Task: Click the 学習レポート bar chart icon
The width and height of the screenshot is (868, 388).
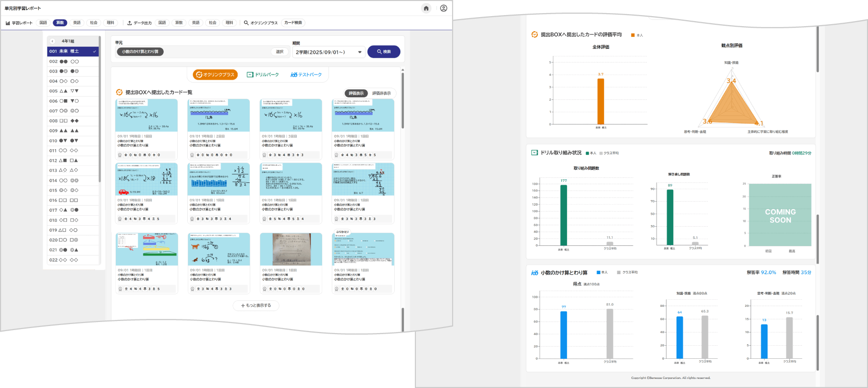Action: [x=8, y=23]
